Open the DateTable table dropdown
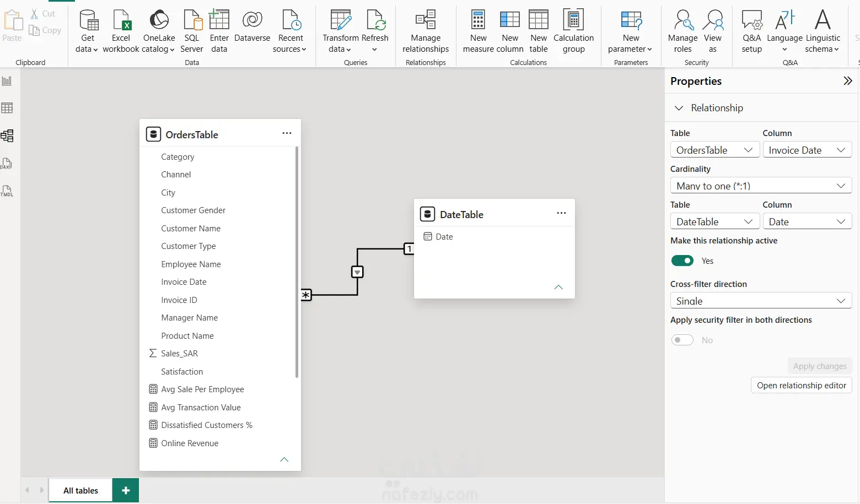This screenshot has height=504, width=860. point(714,221)
